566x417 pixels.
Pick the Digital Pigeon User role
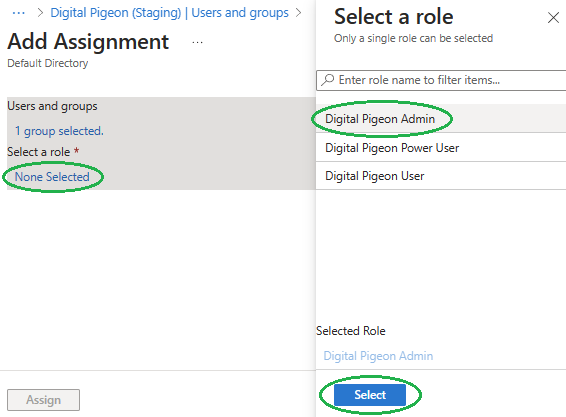click(x=441, y=176)
